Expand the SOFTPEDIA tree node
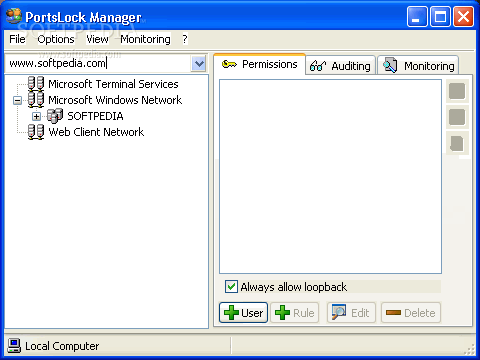The width and height of the screenshot is (480, 360). (37, 116)
